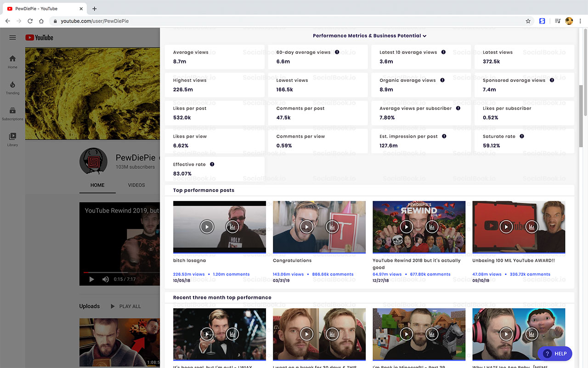
Task: Open '677.80k comments' link
Action: coord(430,274)
